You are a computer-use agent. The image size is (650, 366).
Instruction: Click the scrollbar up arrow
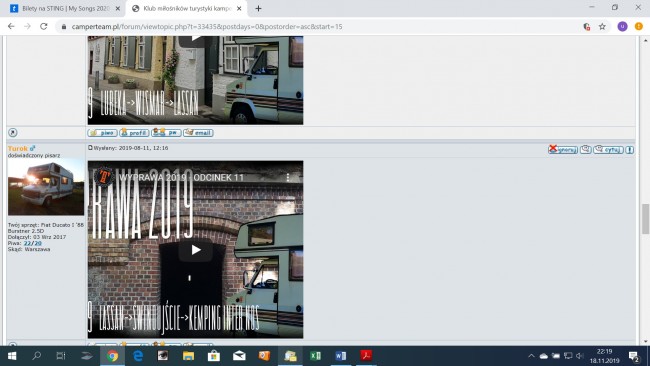pos(645,40)
